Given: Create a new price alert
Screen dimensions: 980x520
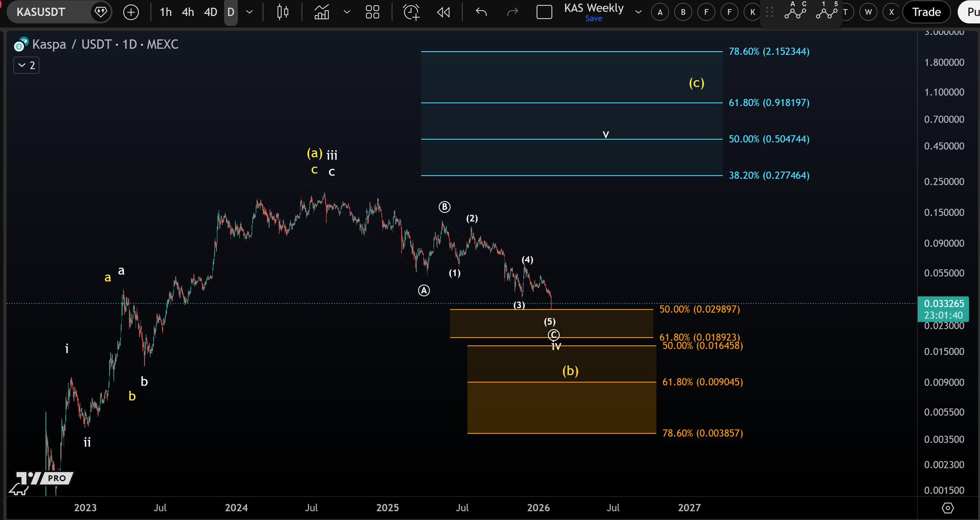Looking at the screenshot, I should (411, 12).
